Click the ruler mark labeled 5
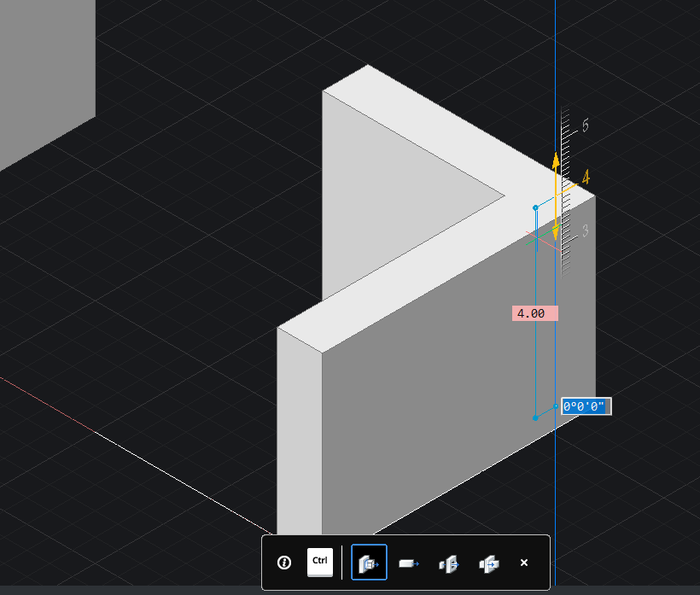 coord(586,125)
